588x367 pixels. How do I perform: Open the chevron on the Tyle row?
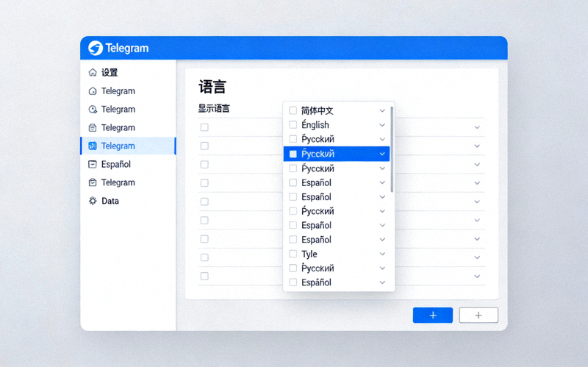tap(382, 254)
